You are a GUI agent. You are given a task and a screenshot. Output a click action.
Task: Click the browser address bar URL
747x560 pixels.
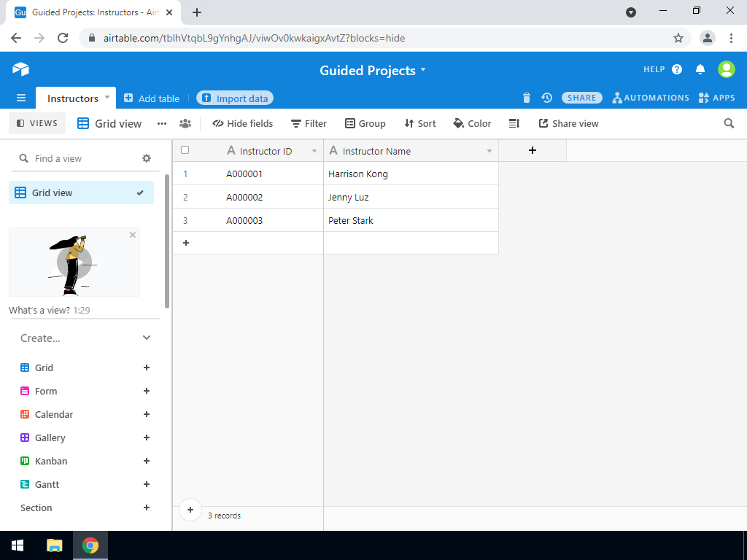click(x=255, y=38)
